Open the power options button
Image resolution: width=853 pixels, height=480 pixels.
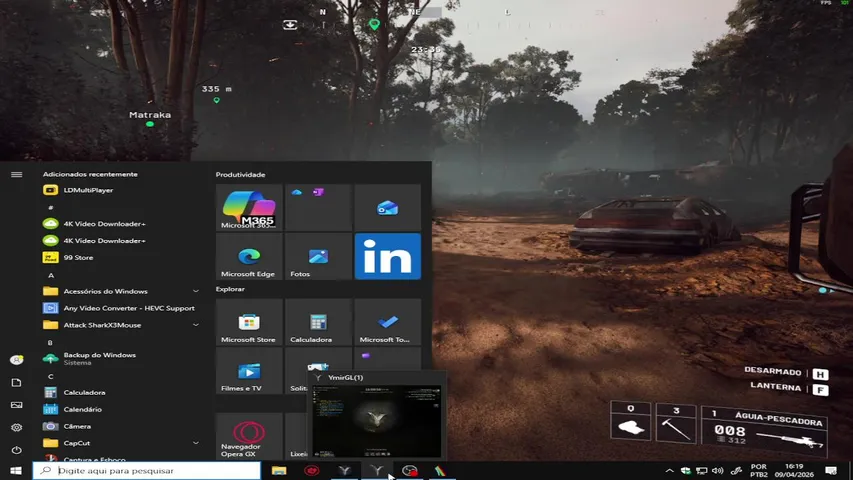16,450
